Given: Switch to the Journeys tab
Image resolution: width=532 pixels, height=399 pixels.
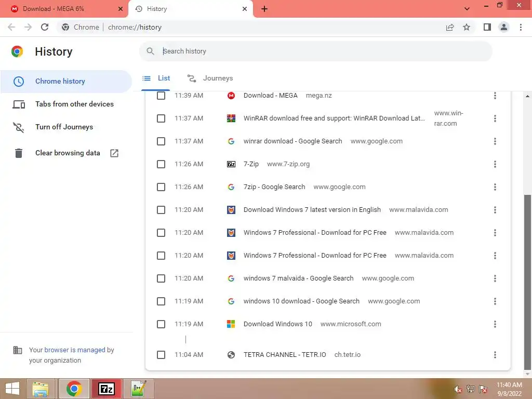Looking at the screenshot, I should [210, 78].
